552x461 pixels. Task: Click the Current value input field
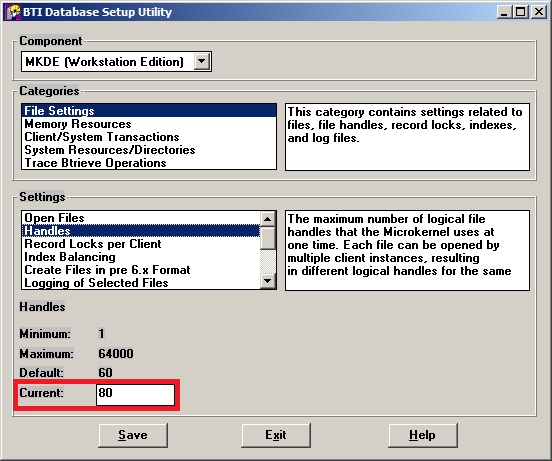pyautogui.click(x=135, y=395)
